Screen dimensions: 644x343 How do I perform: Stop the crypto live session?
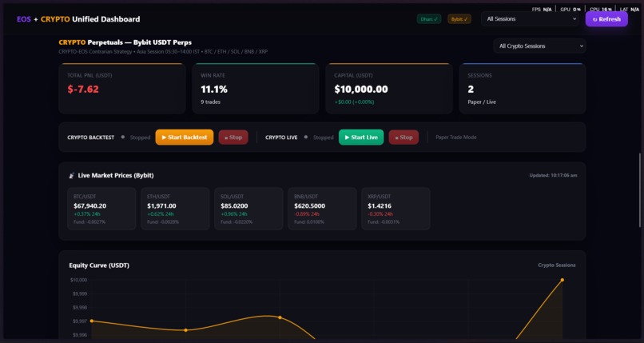(x=403, y=138)
